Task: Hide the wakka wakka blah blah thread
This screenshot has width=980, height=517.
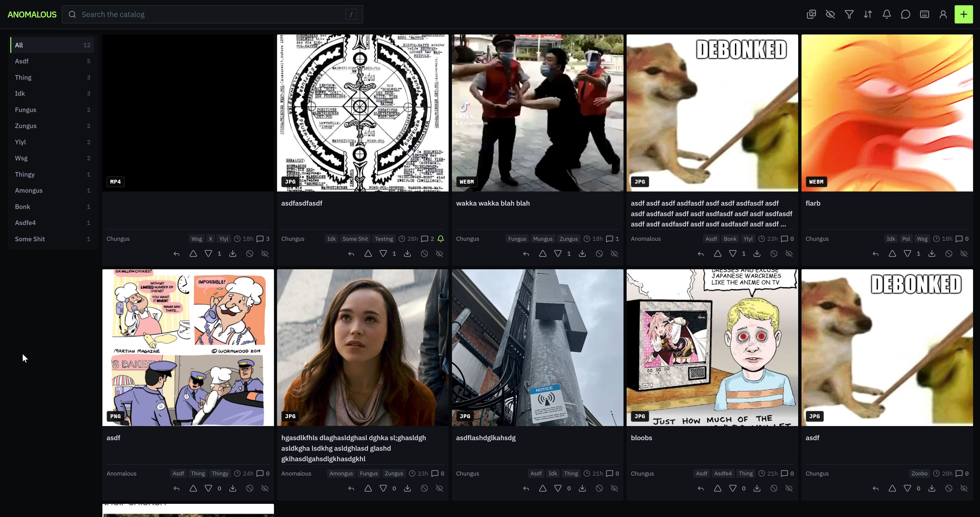Action: pyautogui.click(x=614, y=253)
